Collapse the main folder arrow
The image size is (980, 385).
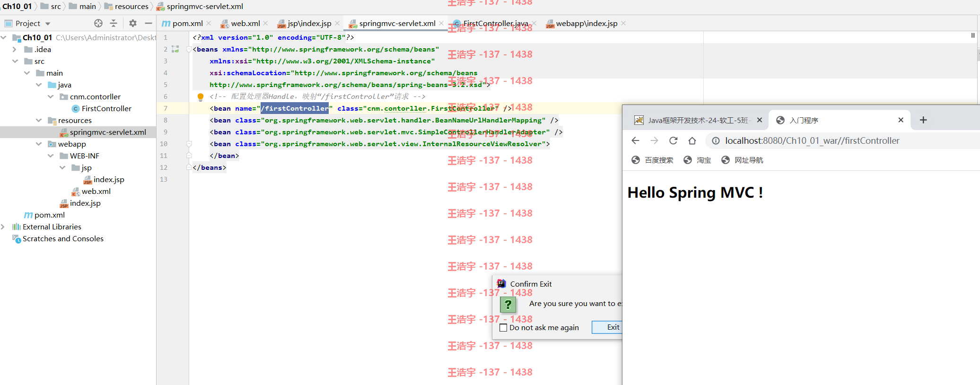[27, 73]
